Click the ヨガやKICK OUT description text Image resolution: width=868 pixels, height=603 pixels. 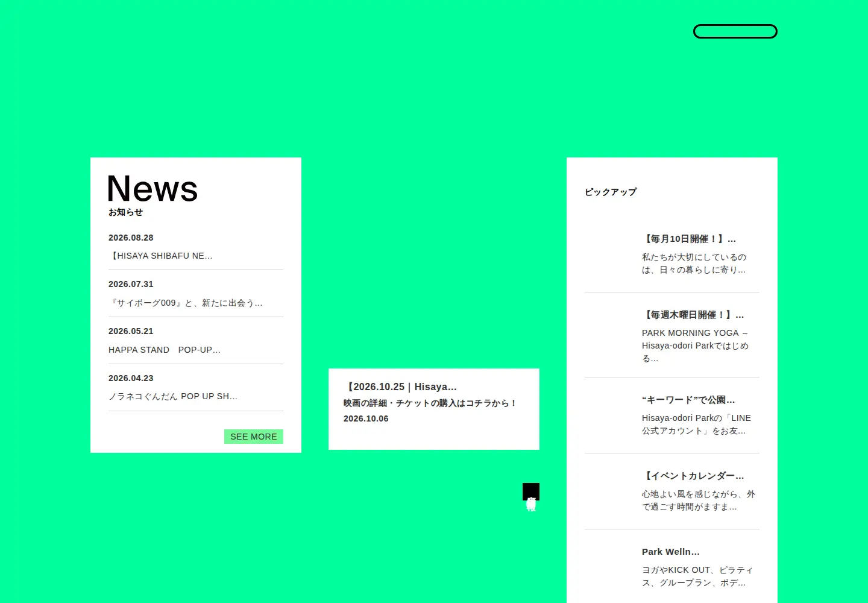697,576
